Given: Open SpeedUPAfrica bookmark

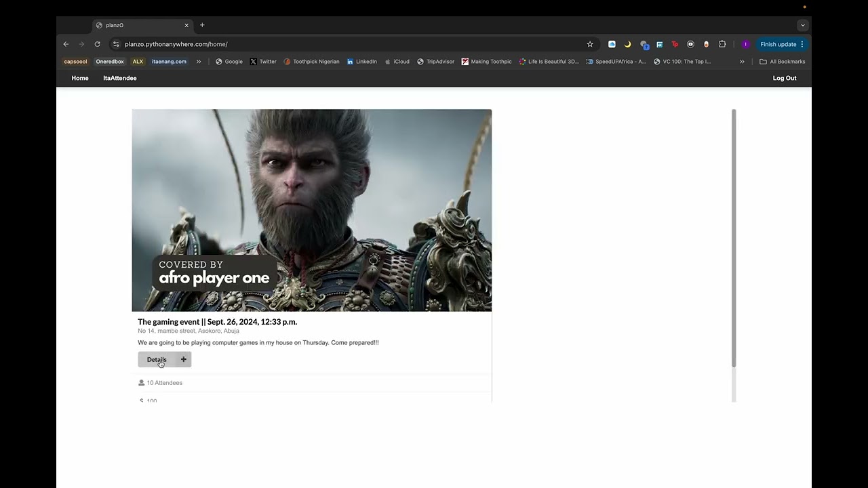Looking at the screenshot, I should (x=616, y=62).
